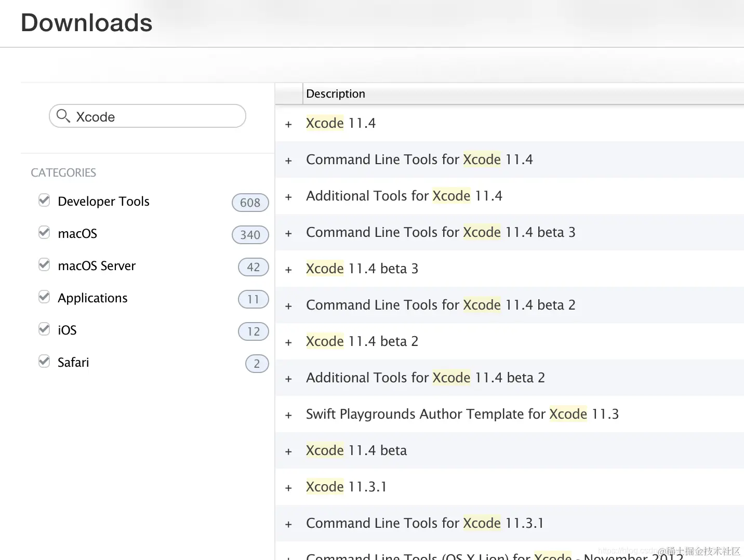Screen dimensions: 744x560
Task: Click the 340 count badge for macOS
Action: (x=250, y=235)
